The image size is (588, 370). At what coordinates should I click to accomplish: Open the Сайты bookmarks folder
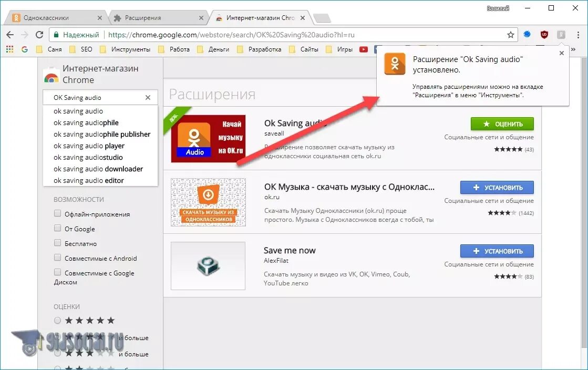tap(304, 49)
